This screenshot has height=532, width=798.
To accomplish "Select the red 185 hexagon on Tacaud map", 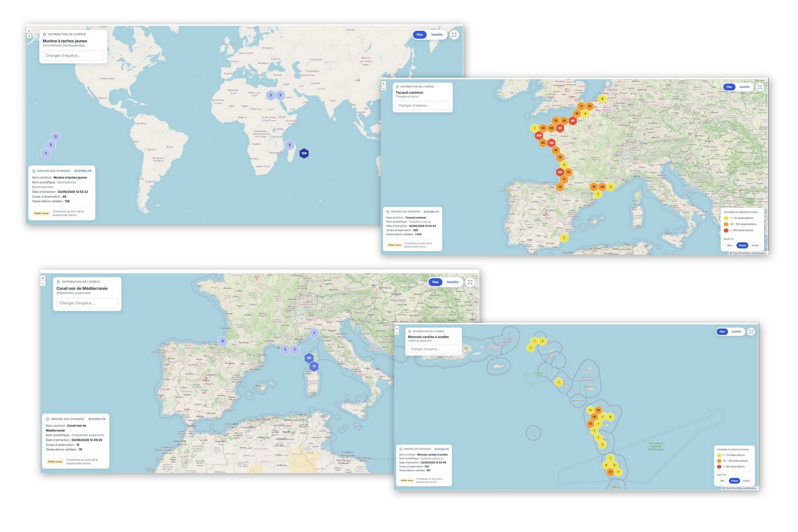I will 560,172.
